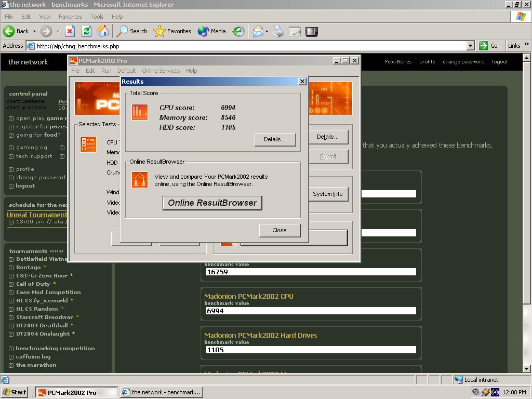
Task: Click the Selected Tests checklist icon
Action: pos(88,144)
